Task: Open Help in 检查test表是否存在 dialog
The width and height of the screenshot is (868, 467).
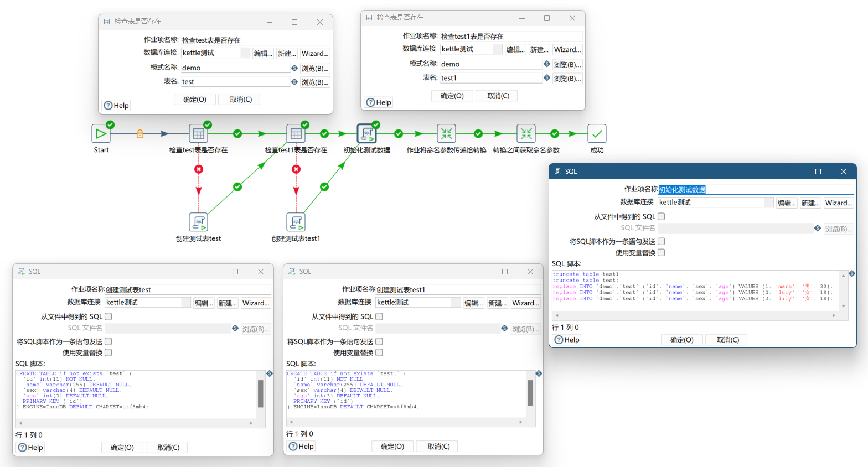Action: (116, 106)
